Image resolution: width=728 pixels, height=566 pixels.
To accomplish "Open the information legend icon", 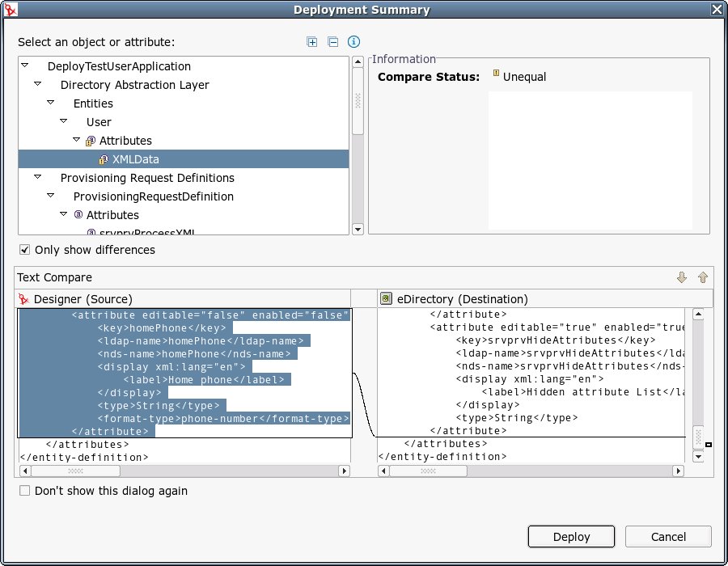I will [353, 42].
